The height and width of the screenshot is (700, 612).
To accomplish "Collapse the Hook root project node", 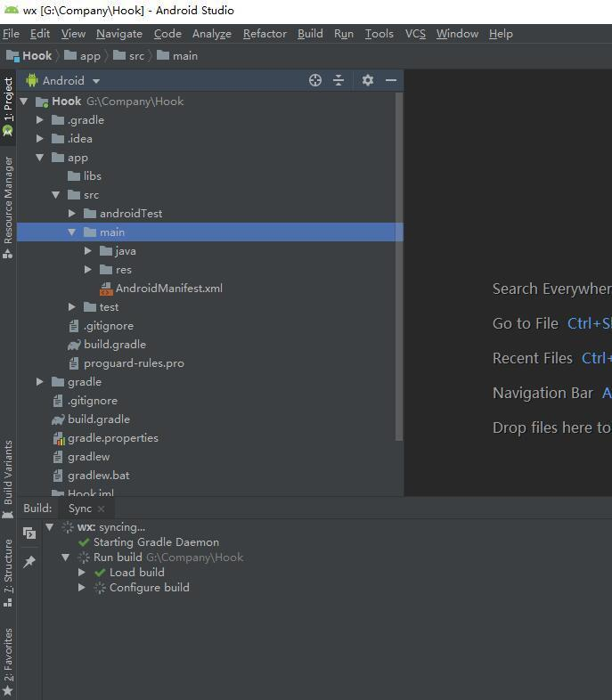I will [24, 102].
